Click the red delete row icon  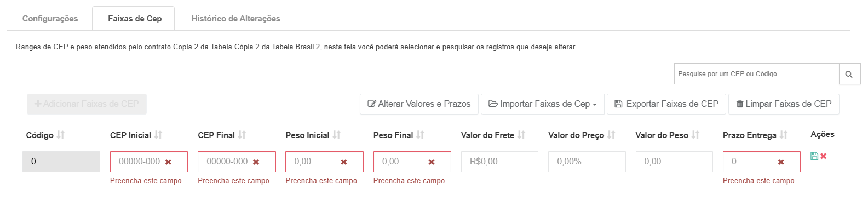pos(824,156)
